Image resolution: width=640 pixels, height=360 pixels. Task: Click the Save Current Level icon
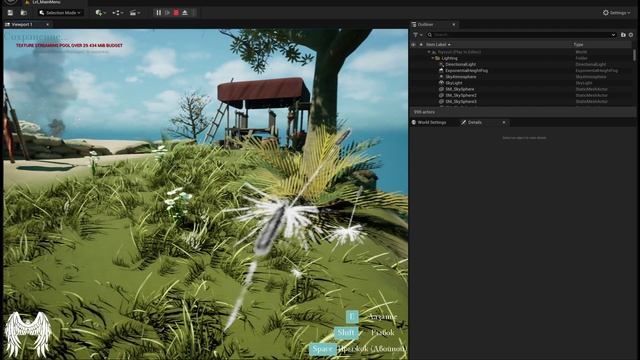(x=10, y=13)
